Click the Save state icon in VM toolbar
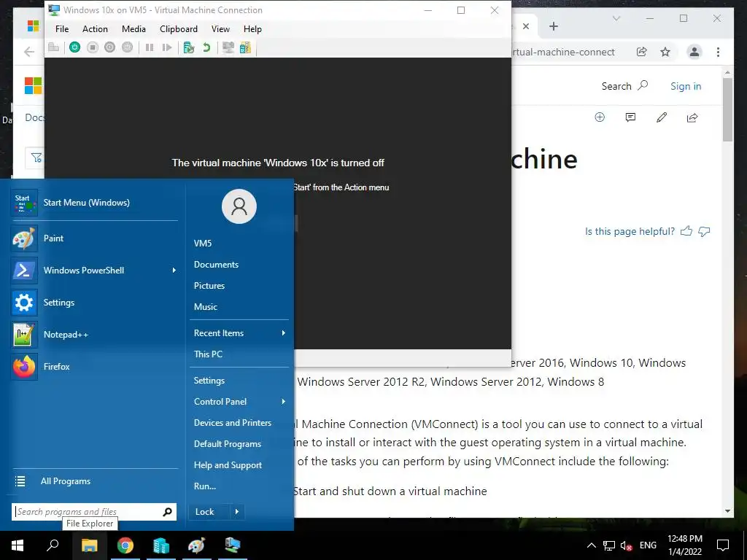This screenshot has width=747, height=560. point(127,47)
